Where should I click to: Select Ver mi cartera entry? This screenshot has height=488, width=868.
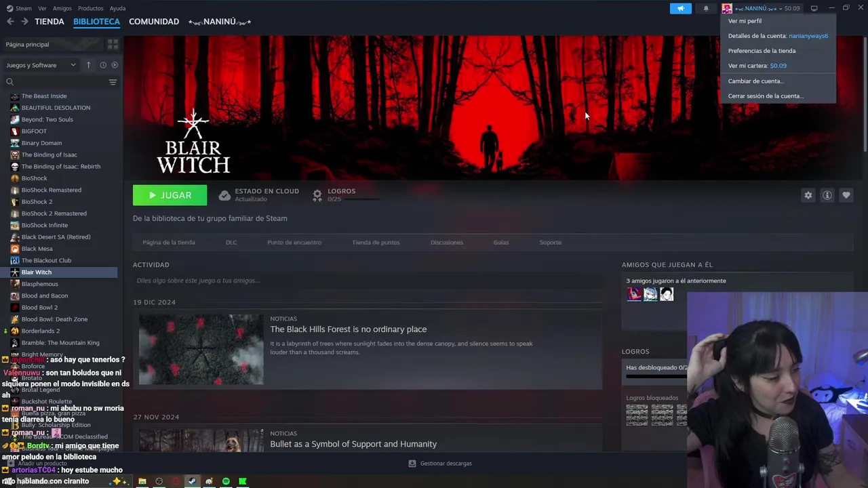(757, 66)
